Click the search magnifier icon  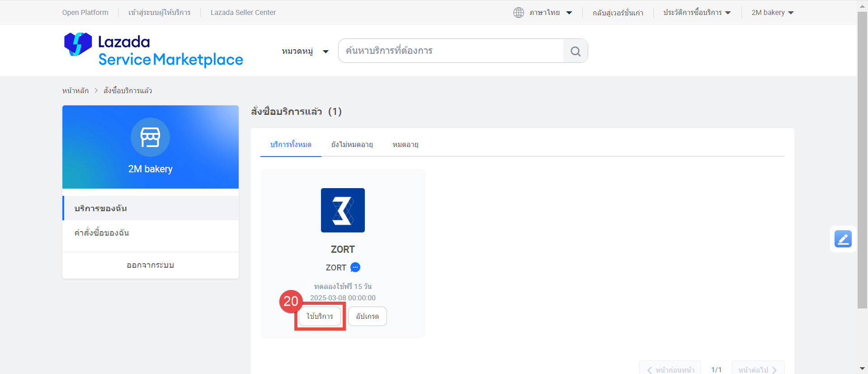(575, 51)
